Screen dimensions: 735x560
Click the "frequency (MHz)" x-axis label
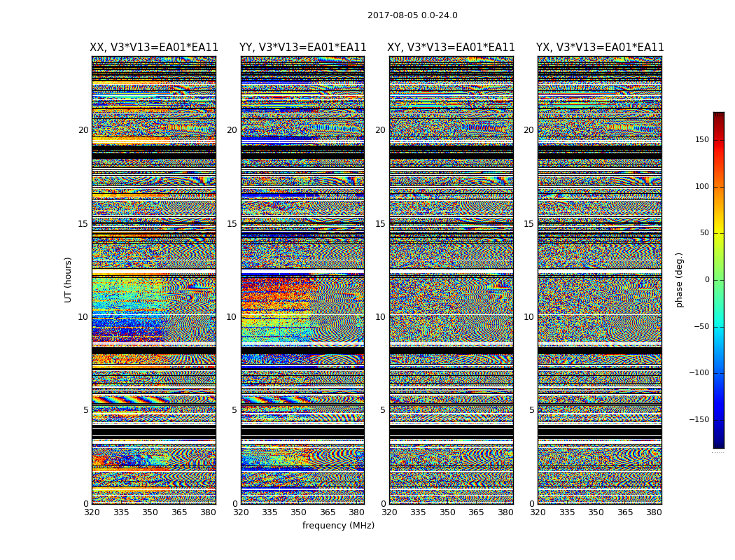(338, 525)
